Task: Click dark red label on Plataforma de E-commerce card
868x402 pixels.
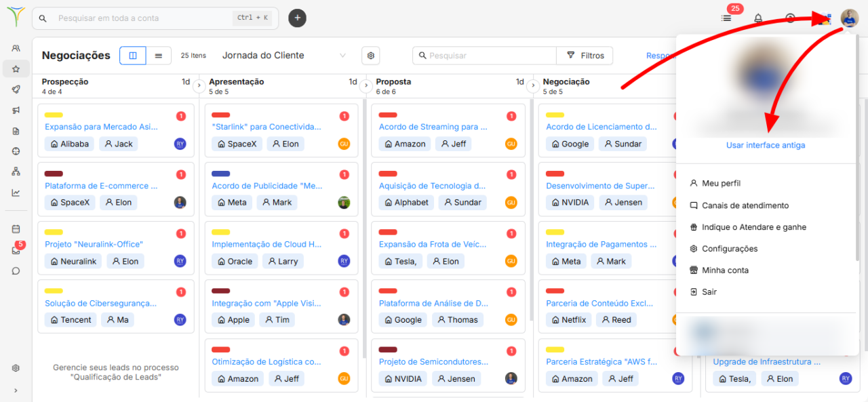Action: 54,174
